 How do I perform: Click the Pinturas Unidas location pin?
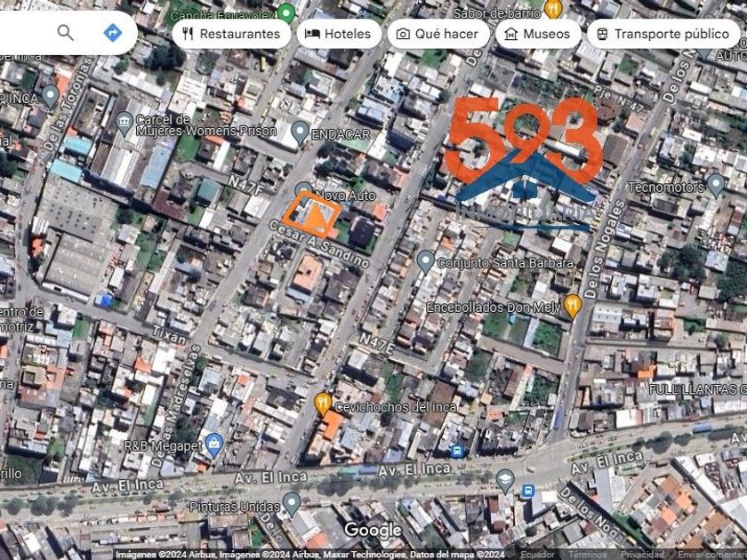(x=292, y=504)
